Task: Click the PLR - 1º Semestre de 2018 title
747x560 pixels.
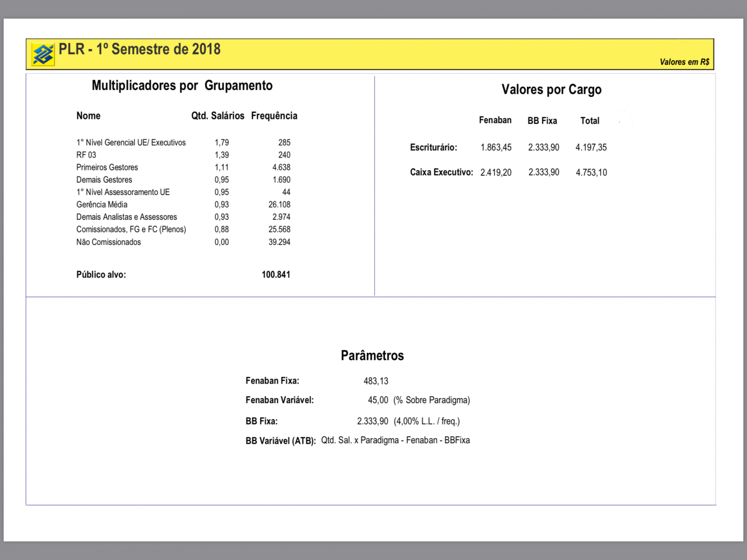Action: coord(139,49)
